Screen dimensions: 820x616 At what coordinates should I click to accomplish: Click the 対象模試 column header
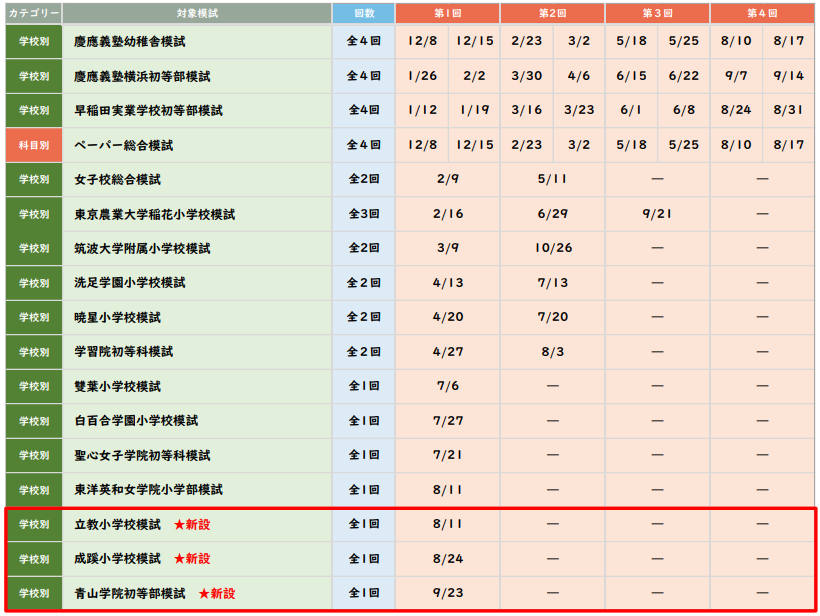[197, 14]
